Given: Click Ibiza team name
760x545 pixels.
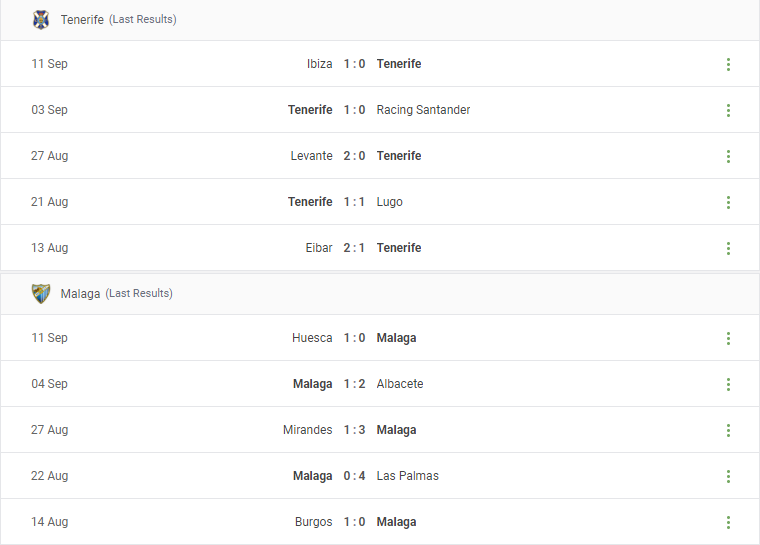Looking at the screenshot, I should click(319, 64).
